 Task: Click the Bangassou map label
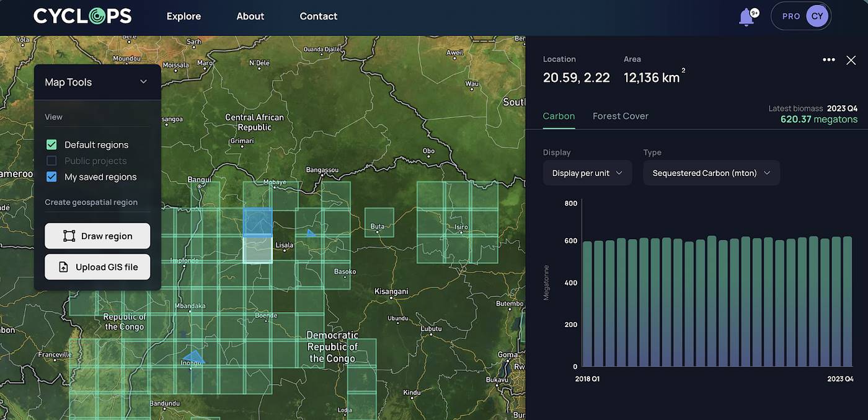coord(323,170)
